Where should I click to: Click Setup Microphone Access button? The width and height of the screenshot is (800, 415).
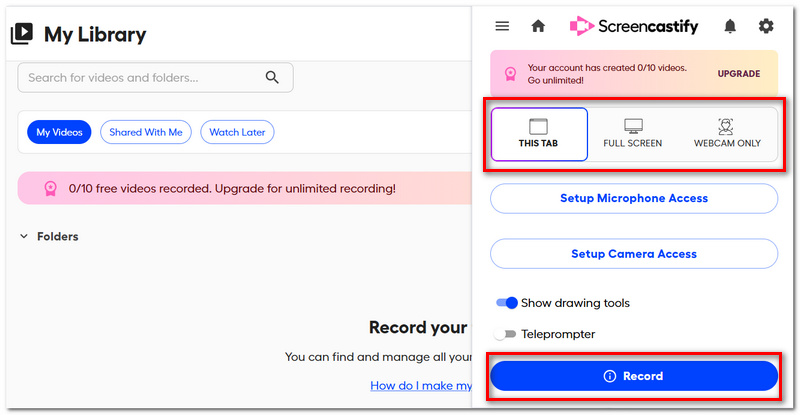(634, 199)
